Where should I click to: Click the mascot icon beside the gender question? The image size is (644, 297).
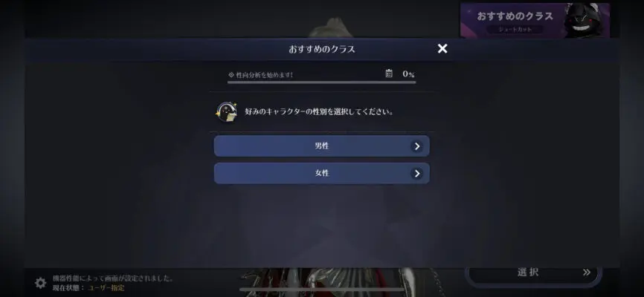click(x=227, y=112)
